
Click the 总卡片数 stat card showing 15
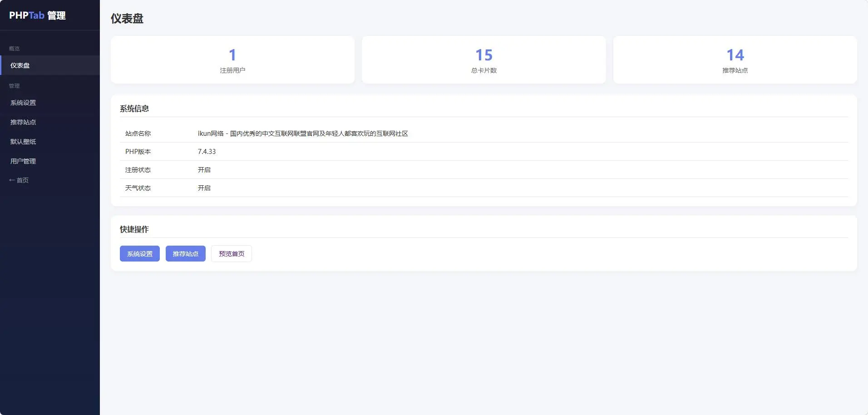tap(484, 59)
